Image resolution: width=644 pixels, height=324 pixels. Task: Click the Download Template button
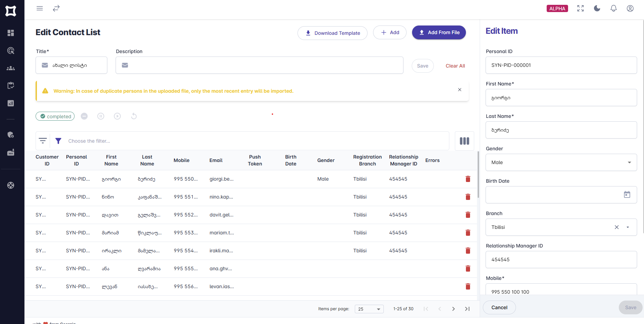pos(332,33)
